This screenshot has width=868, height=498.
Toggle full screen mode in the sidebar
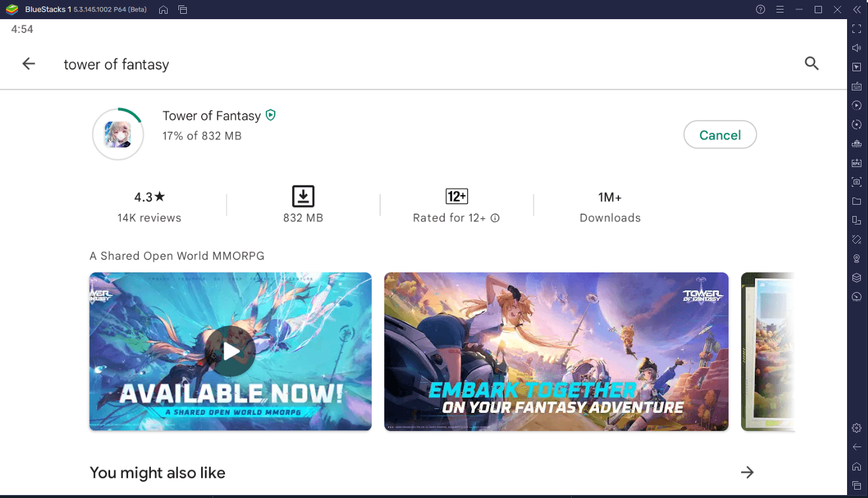(x=857, y=29)
